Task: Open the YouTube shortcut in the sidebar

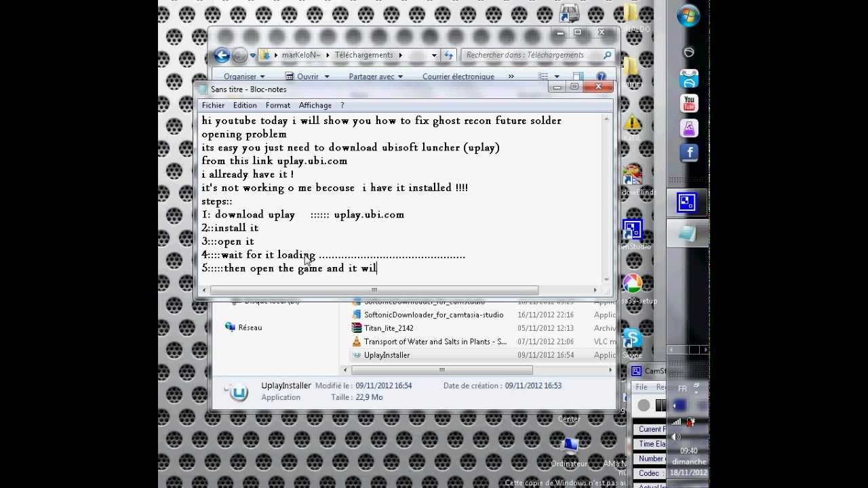Action: (689, 103)
